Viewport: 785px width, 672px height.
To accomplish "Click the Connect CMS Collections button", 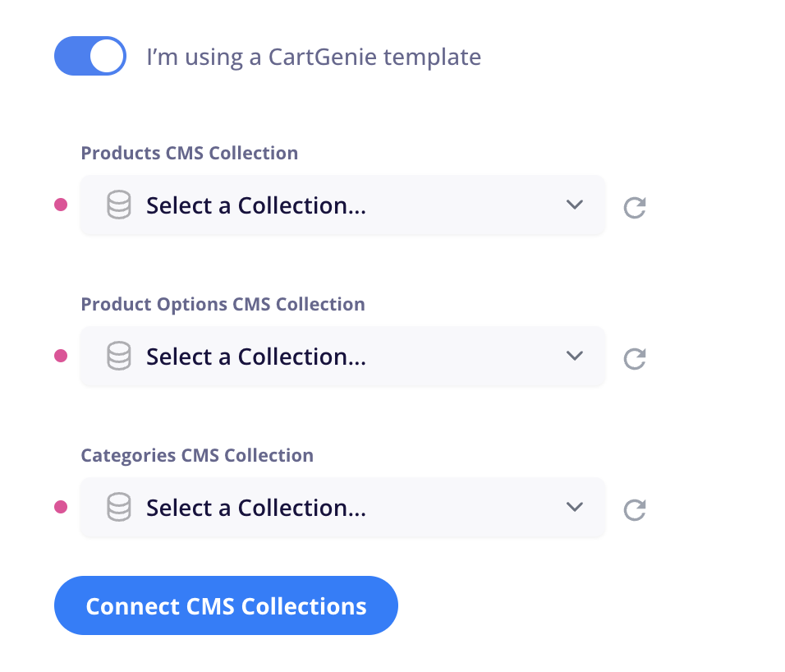I will pyautogui.click(x=227, y=606).
